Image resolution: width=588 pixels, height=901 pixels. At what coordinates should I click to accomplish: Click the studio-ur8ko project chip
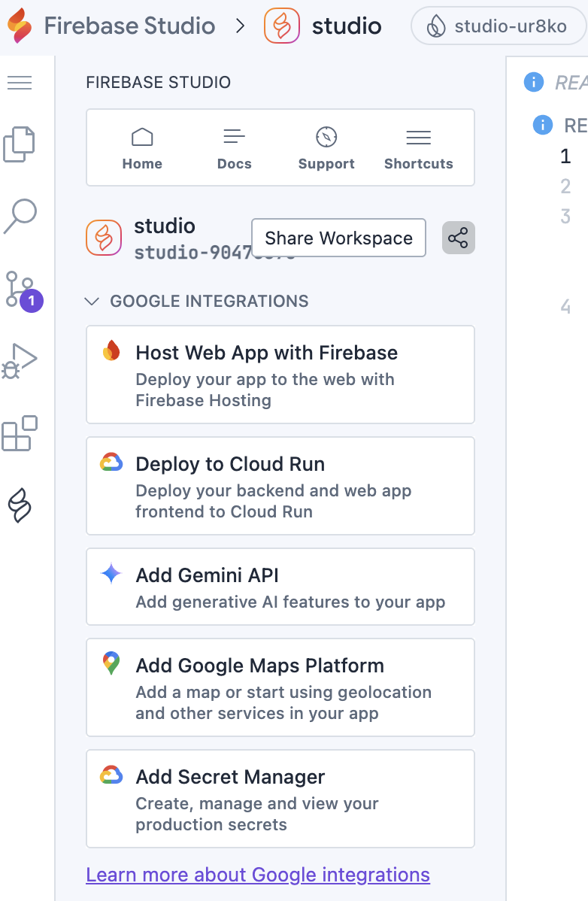[x=499, y=28]
